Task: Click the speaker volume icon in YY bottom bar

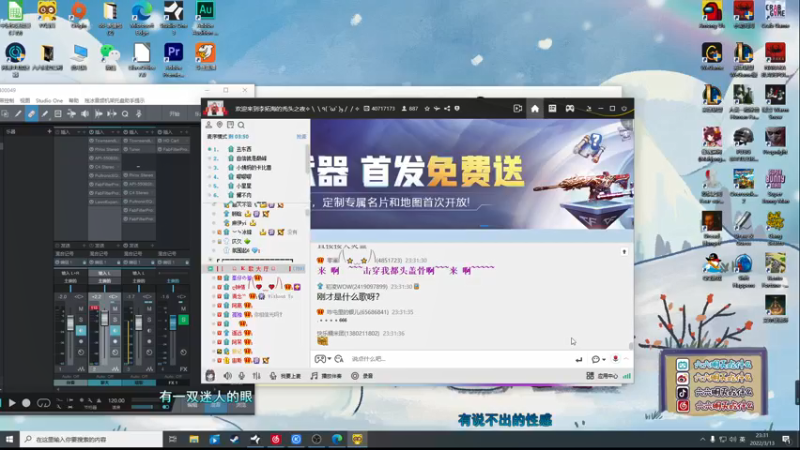Action: (x=228, y=376)
